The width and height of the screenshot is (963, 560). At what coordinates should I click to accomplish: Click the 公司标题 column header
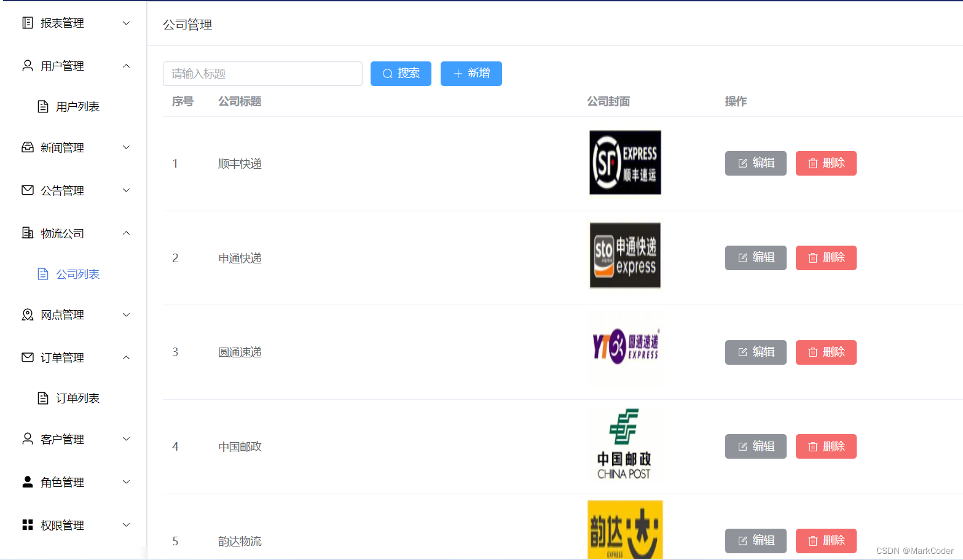(240, 101)
